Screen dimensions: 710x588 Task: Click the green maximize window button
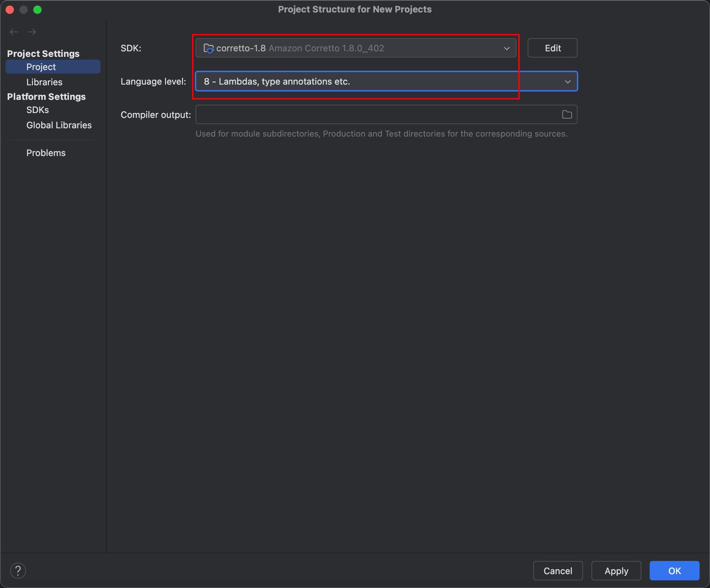tap(37, 10)
